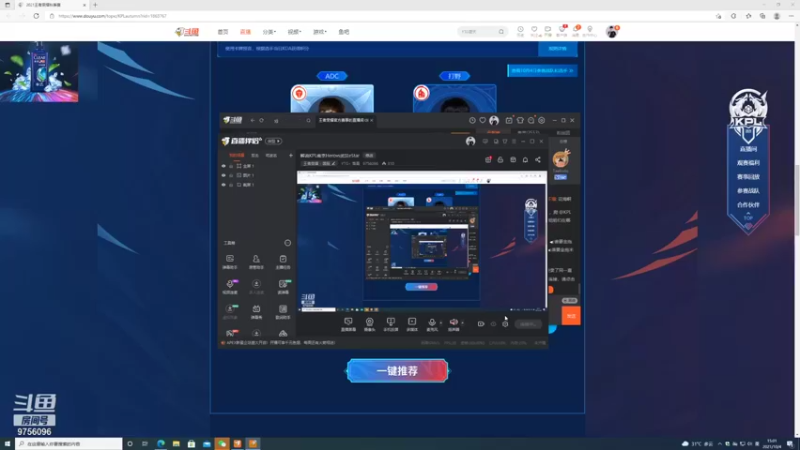Viewport: 800px width, 450px height.
Task: Open the advertisement thumbnail at top left
Action: click(x=39, y=72)
